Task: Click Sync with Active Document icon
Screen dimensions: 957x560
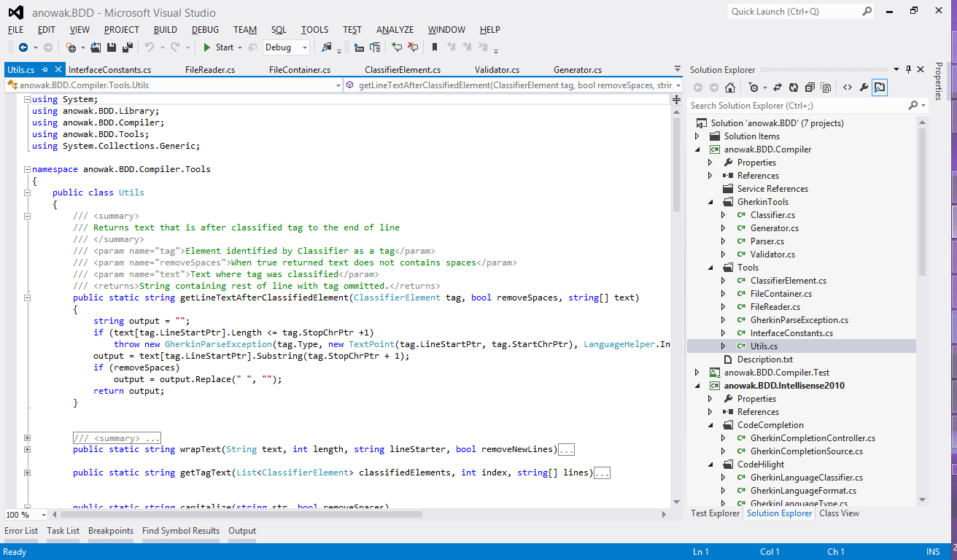Action: pos(778,87)
